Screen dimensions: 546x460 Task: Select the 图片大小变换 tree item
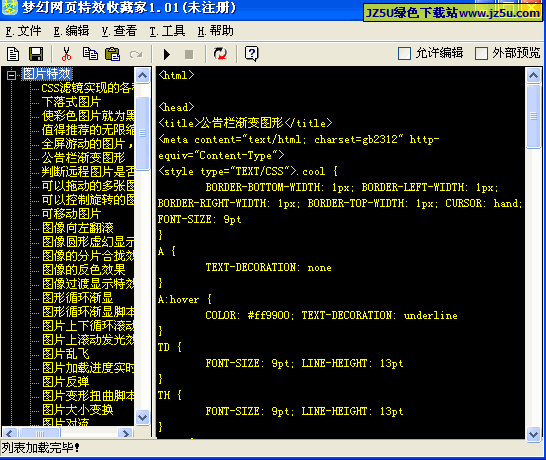[78, 410]
